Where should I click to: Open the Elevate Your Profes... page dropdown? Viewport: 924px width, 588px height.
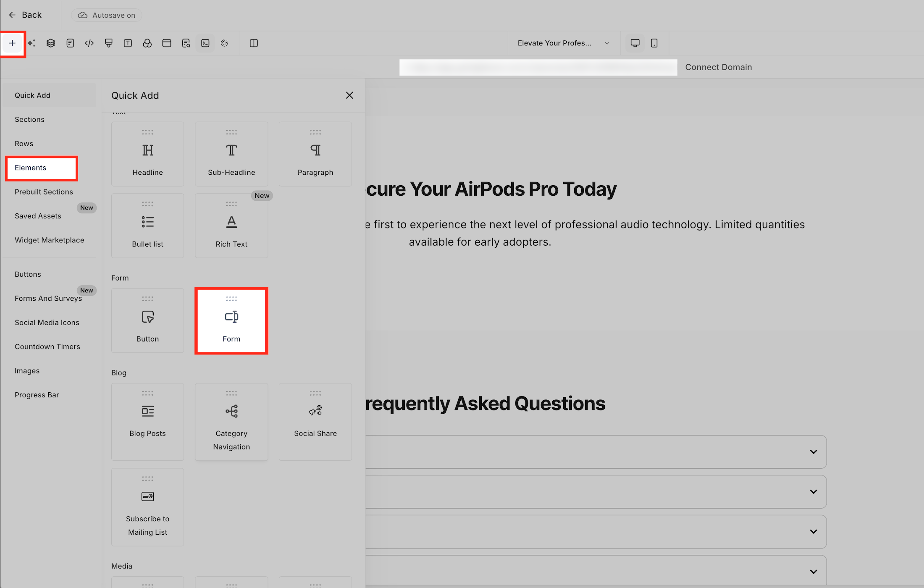[x=563, y=43]
